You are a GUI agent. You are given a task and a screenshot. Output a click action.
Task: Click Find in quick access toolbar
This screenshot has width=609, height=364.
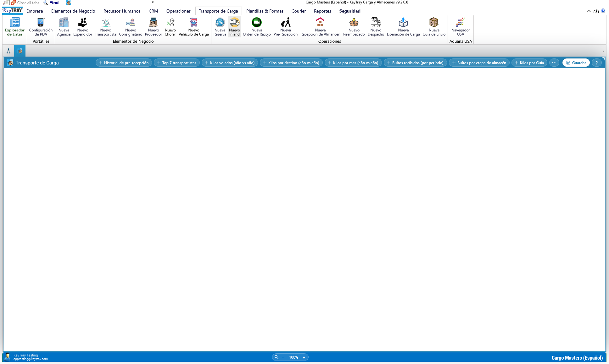(51, 3)
